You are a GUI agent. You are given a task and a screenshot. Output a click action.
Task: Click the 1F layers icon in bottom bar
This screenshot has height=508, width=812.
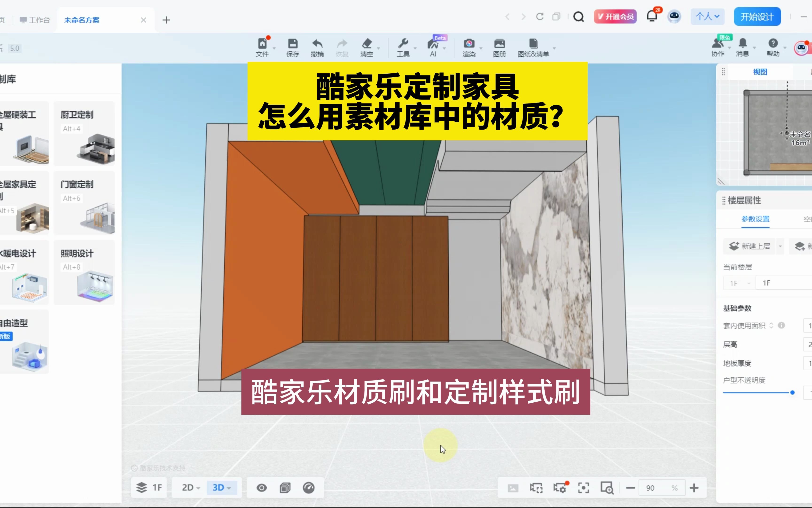click(142, 488)
